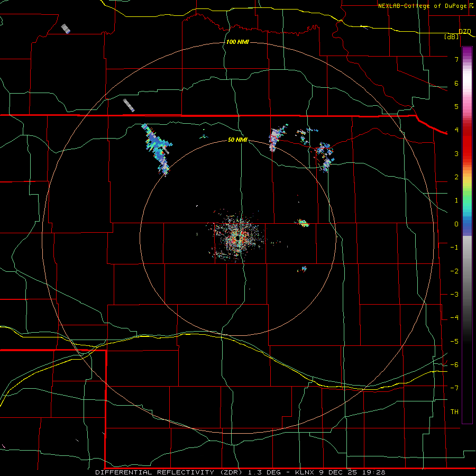The image size is (476, 476).
Task: Click the [dB] units label
Action: point(452,37)
